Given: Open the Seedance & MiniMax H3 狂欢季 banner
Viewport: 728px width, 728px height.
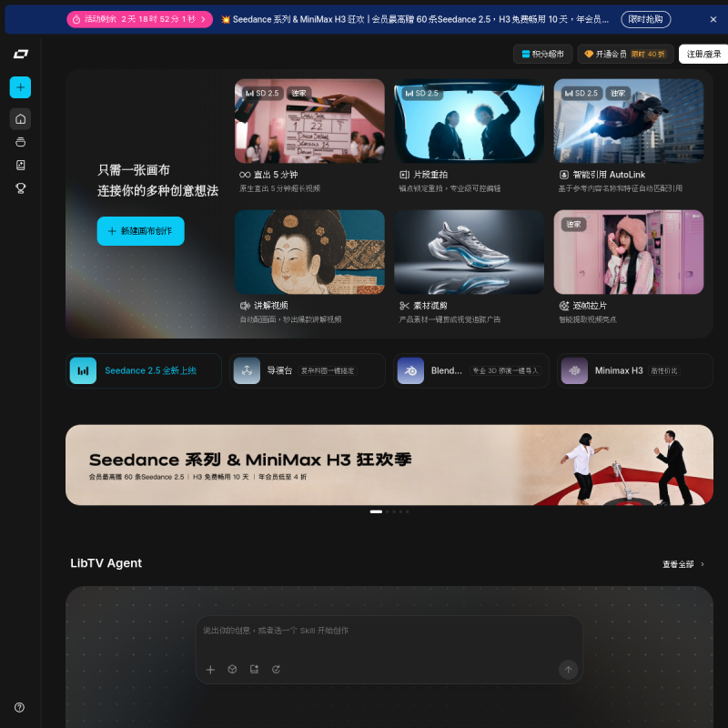Looking at the screenshot, I should point(389,465).
